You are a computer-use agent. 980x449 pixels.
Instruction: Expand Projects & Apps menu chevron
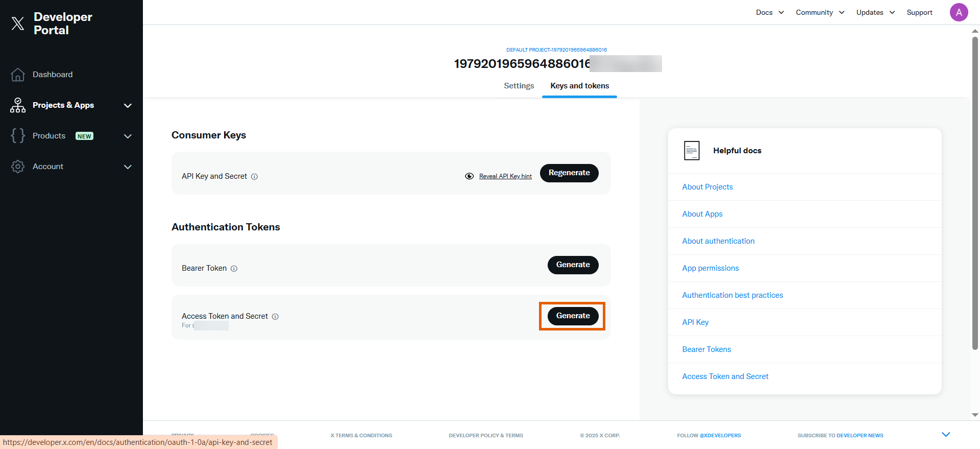tap(128, 106)
